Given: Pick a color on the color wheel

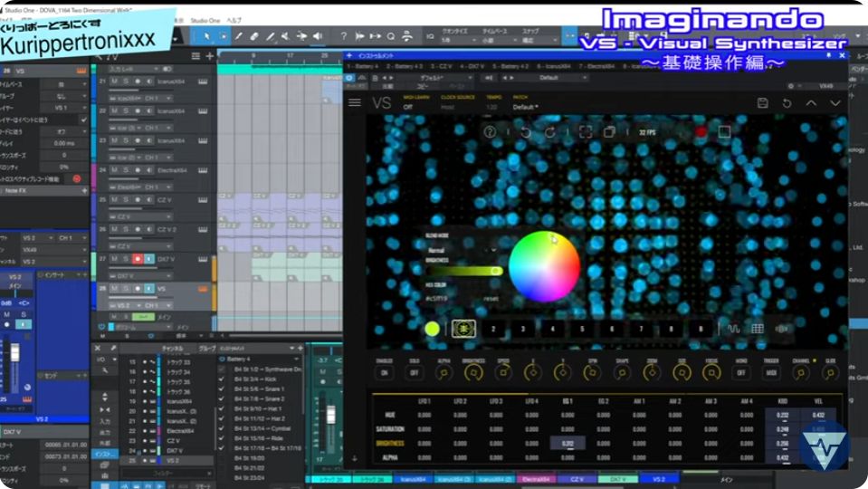Looking at the screenshot, I should point(544,266).
